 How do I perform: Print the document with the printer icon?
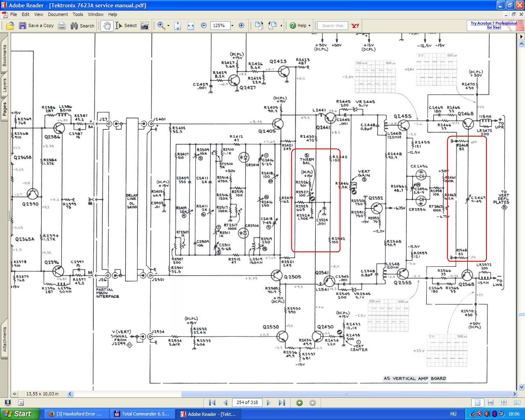(x=62, y=26)
